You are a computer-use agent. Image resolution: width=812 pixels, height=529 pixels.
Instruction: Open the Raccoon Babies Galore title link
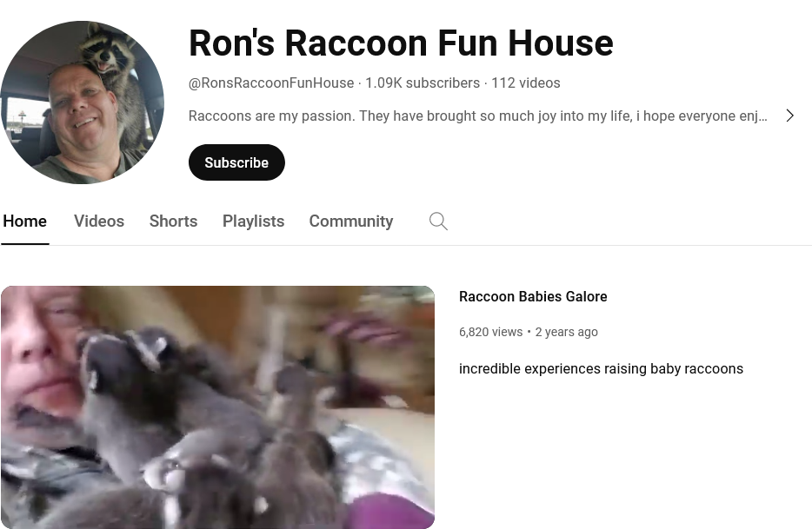coord(533,296)
